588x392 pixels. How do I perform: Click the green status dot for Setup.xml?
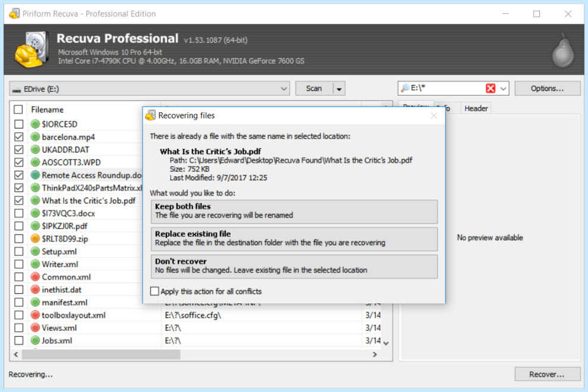click(x=35, y=252)
